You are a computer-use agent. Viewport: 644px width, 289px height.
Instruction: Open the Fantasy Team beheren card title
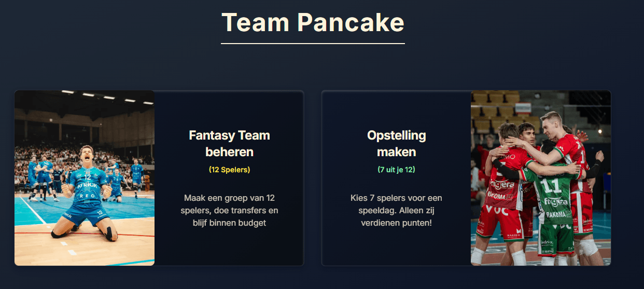coord(229,144)
